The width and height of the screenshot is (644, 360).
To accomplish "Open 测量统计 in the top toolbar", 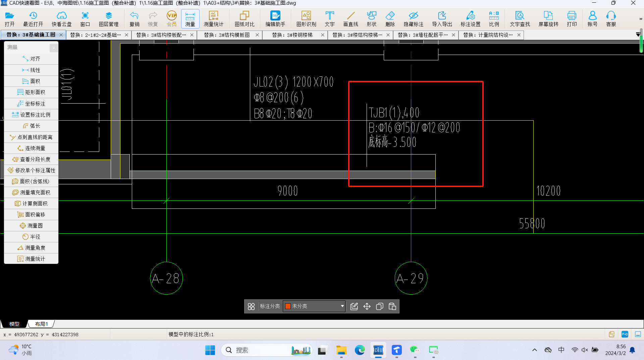I will pos(214,19).
